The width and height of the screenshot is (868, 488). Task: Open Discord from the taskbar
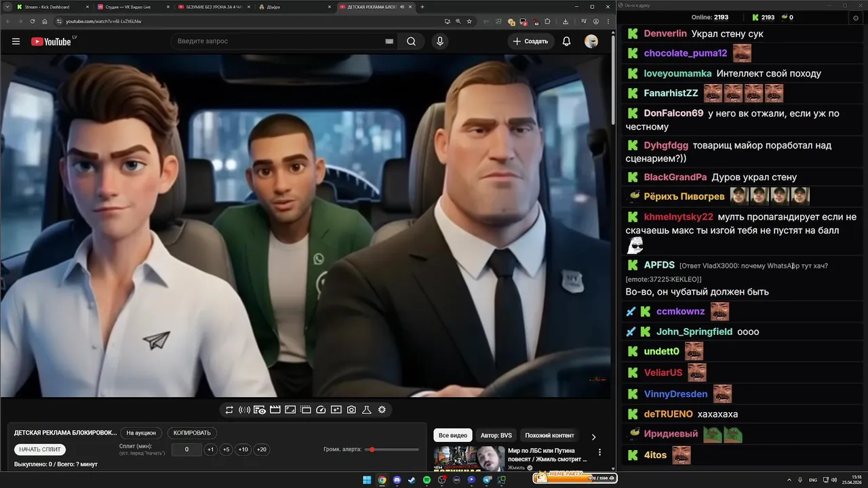pos(397,480)
